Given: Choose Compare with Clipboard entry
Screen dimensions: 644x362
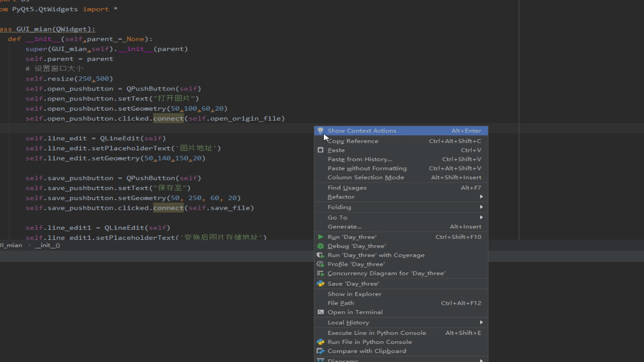Looking at the screenshot, I should [401, 351].
